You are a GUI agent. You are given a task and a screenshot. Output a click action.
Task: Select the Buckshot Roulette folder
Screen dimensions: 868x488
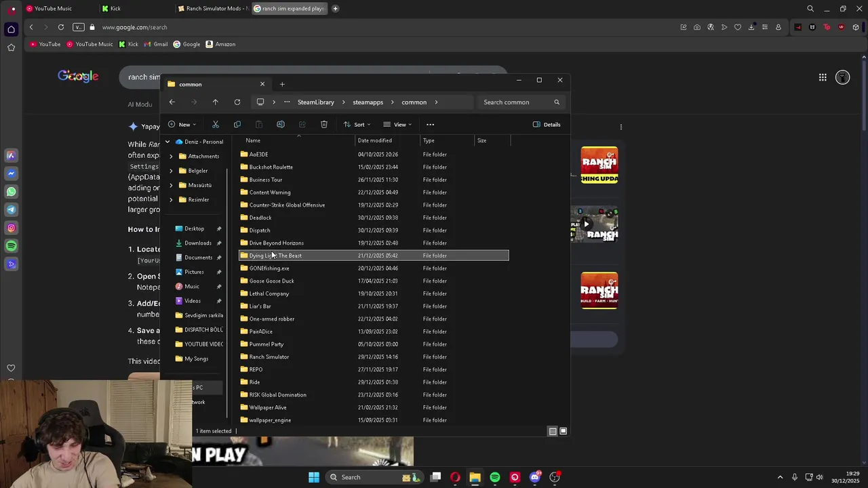point(374,167)
